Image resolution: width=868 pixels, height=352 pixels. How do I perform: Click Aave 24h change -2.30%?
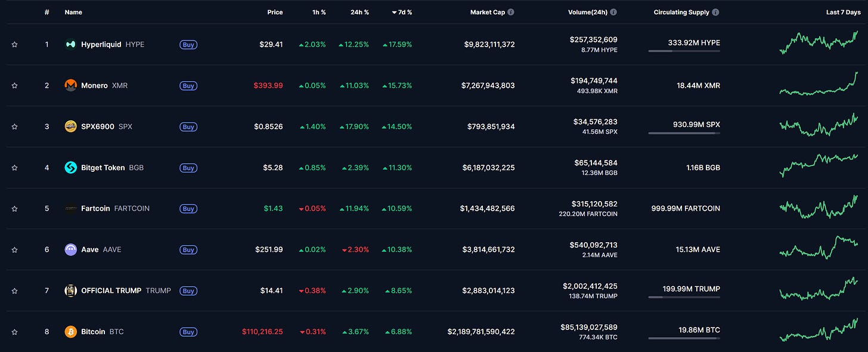tap(355, 249)
